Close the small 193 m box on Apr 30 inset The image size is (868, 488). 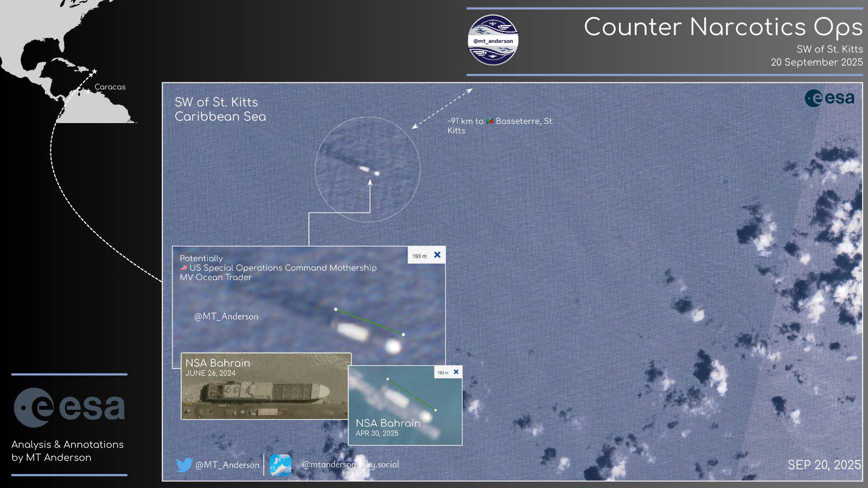coord(456,372)
